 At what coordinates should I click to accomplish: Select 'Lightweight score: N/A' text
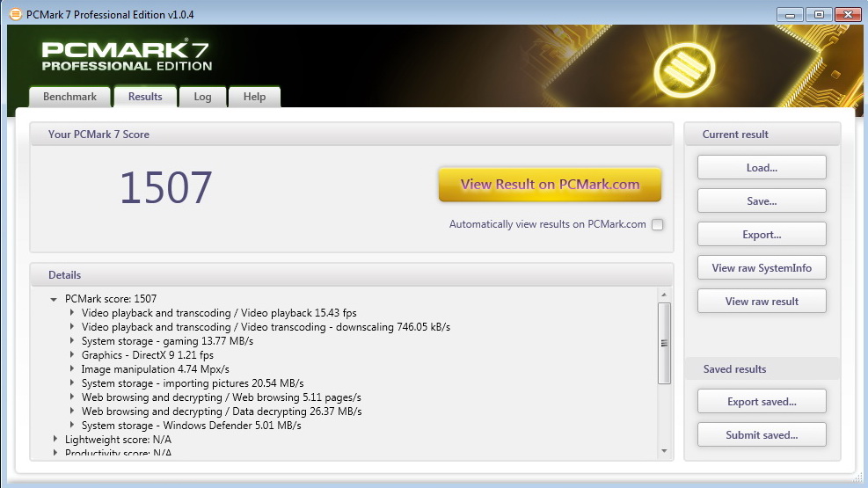pos(118,440)
